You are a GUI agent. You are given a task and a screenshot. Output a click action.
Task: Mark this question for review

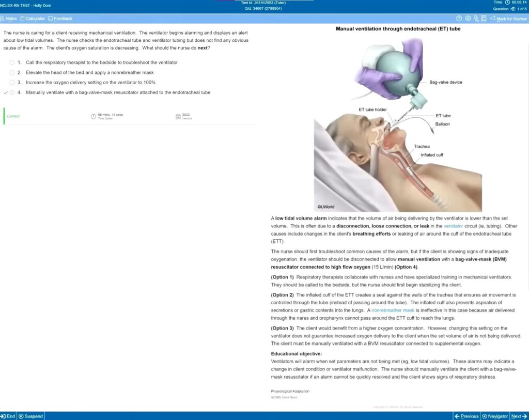click(x=508, y=19)
